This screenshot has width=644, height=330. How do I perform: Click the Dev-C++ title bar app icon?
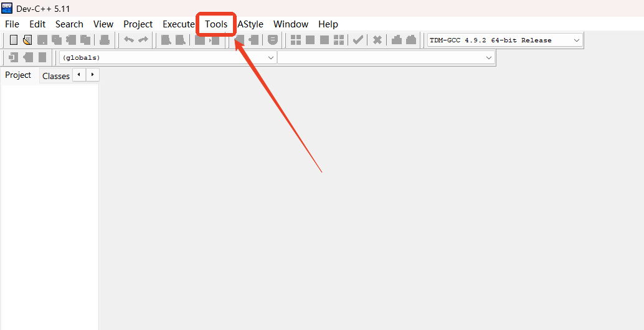pyautogui.click(x=7, y=8)
